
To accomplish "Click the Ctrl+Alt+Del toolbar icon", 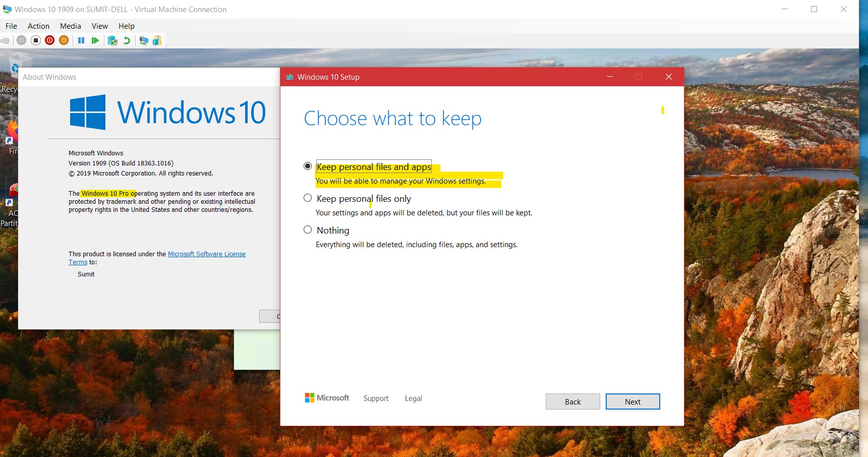I will pyautogui.click(x=5, y=40).
